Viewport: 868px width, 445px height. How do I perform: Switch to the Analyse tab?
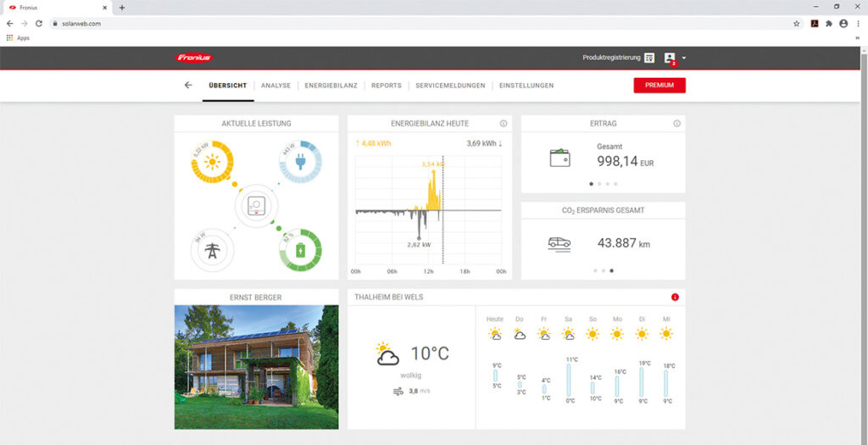tap(275, 86)
